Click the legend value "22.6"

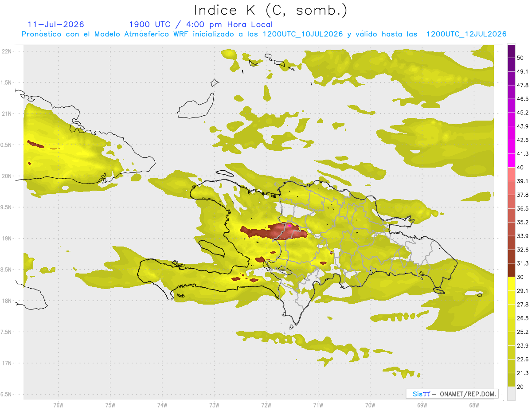(523, 359)
